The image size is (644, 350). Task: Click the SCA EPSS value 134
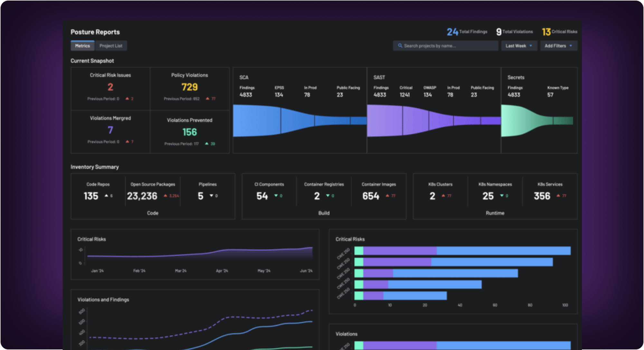(279, 95)
